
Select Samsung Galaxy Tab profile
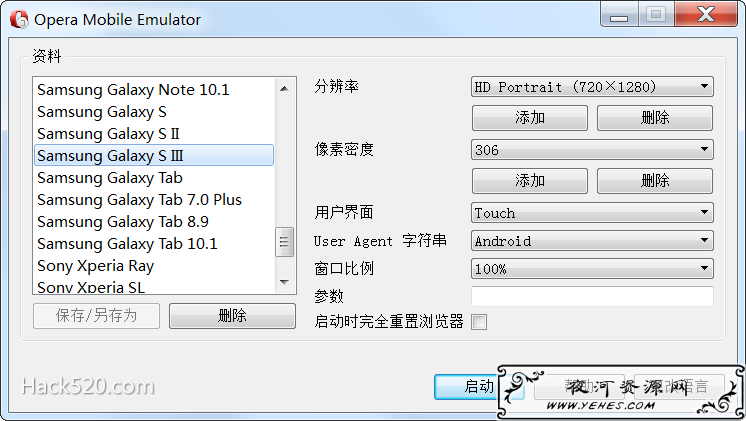(x=154, y=177)
